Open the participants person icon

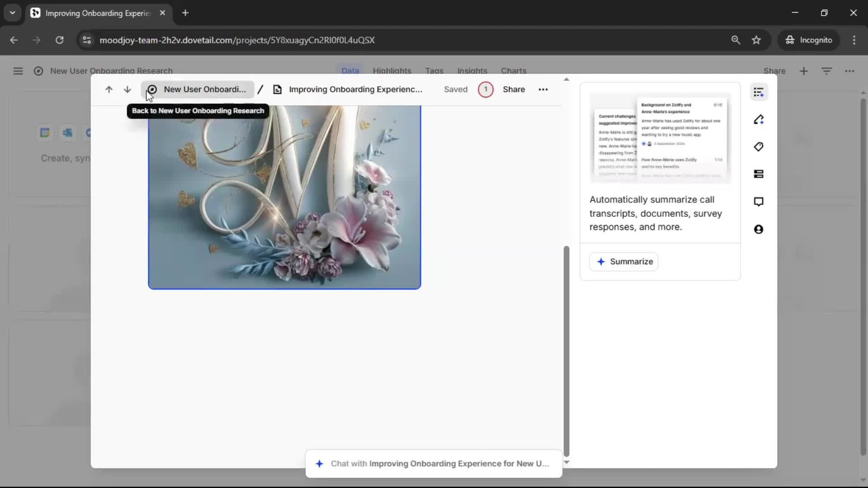(759, 230)
